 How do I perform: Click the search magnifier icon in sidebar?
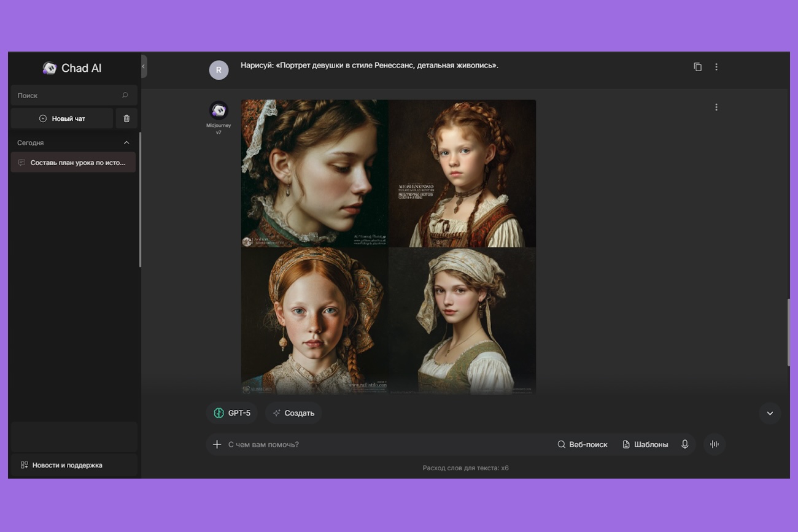pyautogui.click(x=125, y=95)
